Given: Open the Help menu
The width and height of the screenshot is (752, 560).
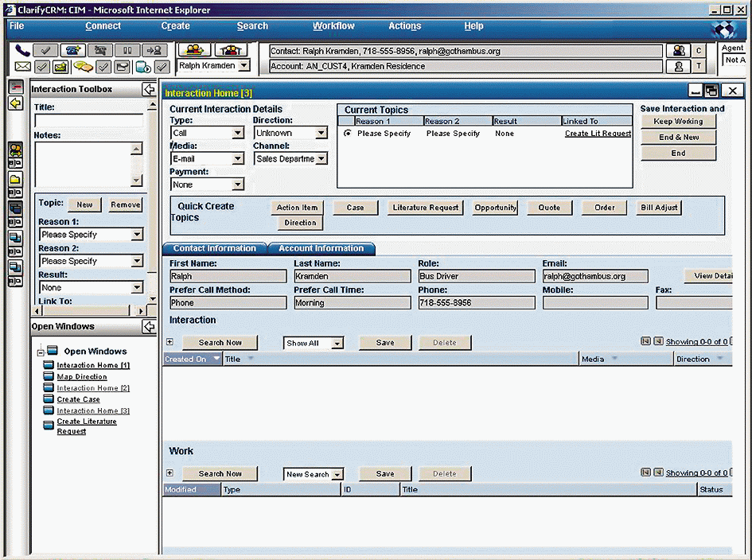Looking at the screenshot, I should (x=473, y=26).
